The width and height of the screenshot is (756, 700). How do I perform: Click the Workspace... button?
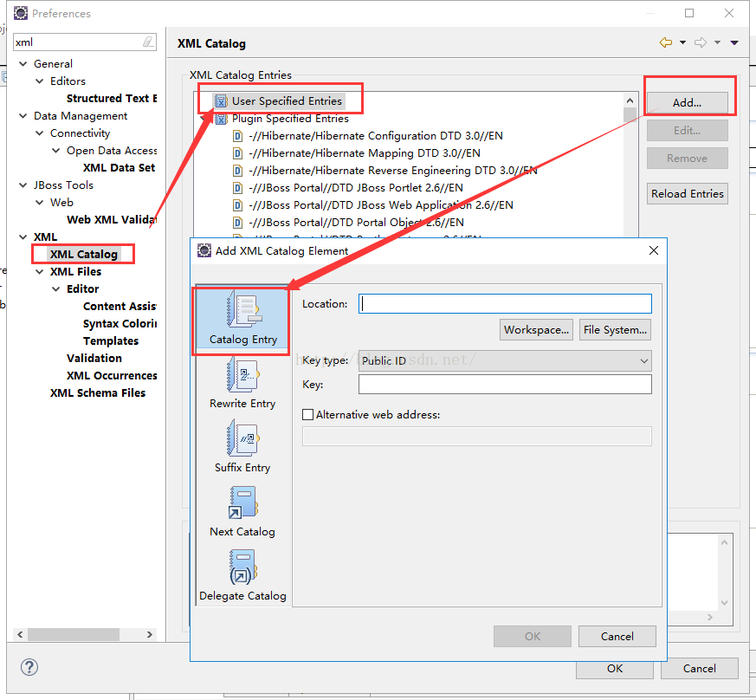(x=536, y=330)
